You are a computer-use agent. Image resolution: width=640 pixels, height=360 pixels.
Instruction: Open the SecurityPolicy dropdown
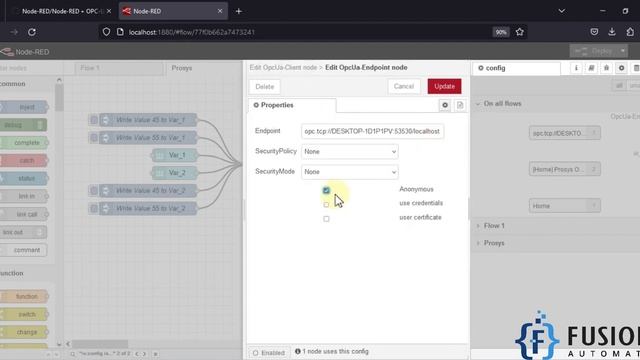pyautogui.click(x=350, y=151)
